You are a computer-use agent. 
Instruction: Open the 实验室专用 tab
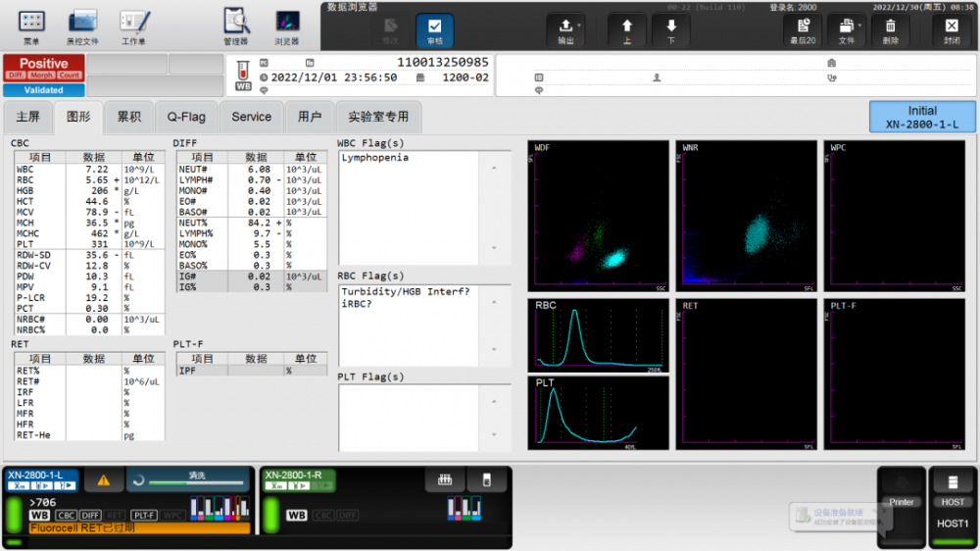click(378, 117)
